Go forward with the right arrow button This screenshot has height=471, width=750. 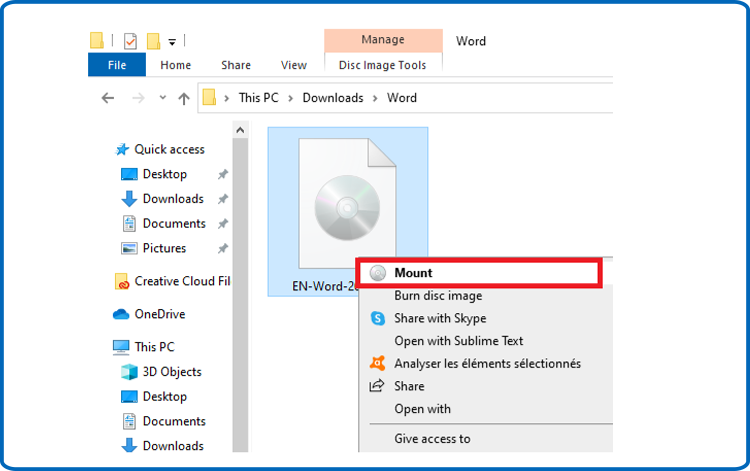click(138, 98)
